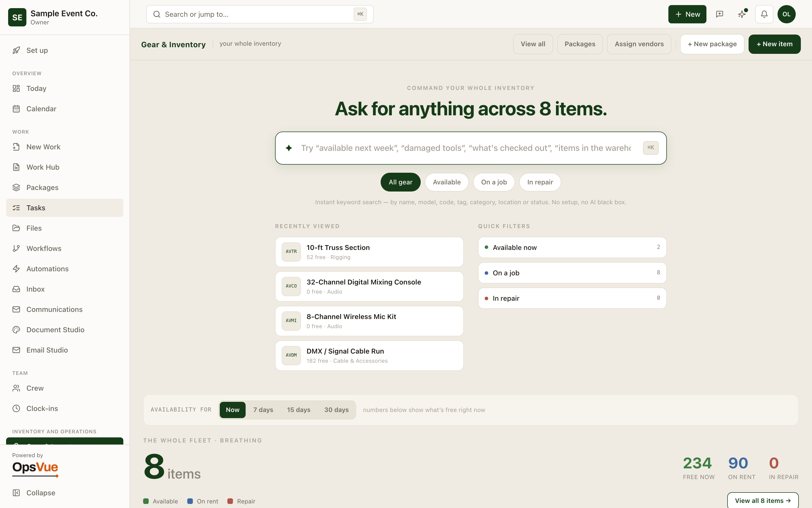The height and width of the screenshot is (508, 812).
Task: Click the Automations lightning icon
Action: coord(16,269)
